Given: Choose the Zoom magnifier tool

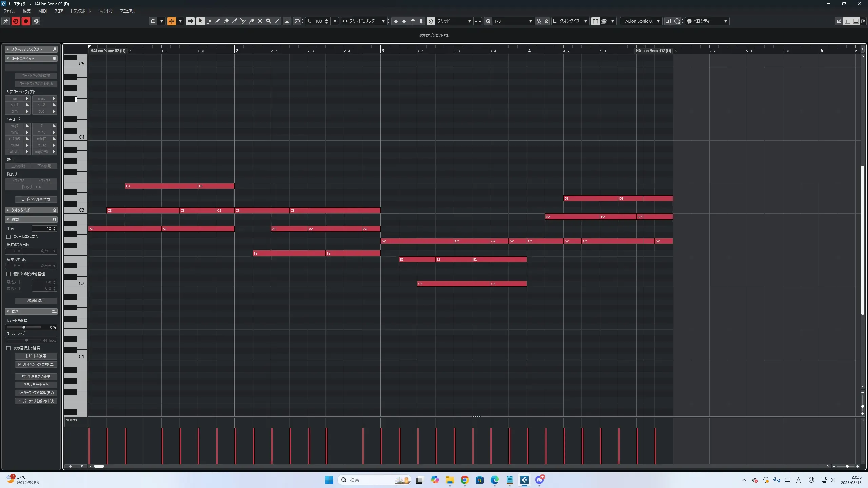Looking at the screenshot, I should (x=268, y=21).
